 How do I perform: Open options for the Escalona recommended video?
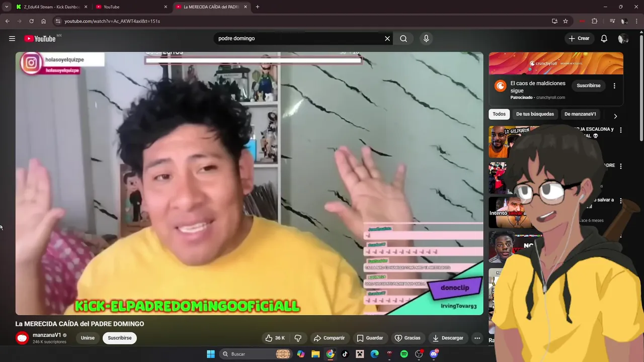click(x=620, y=130)
